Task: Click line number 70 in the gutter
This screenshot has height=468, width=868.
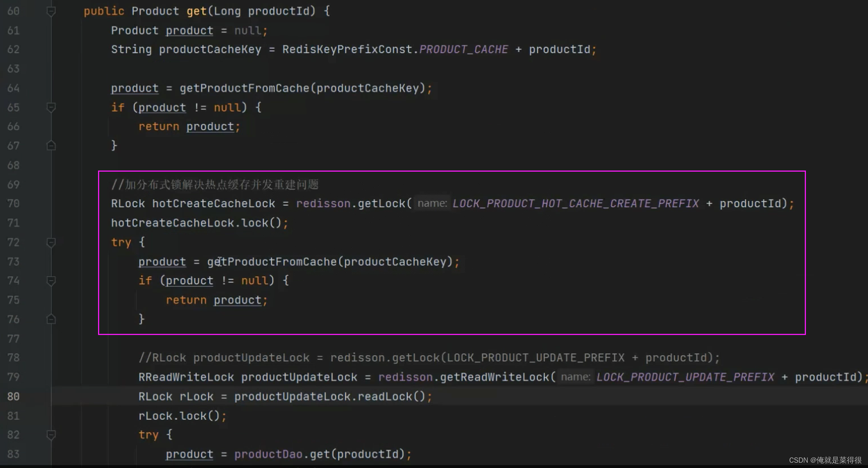Action: (13, 203)
